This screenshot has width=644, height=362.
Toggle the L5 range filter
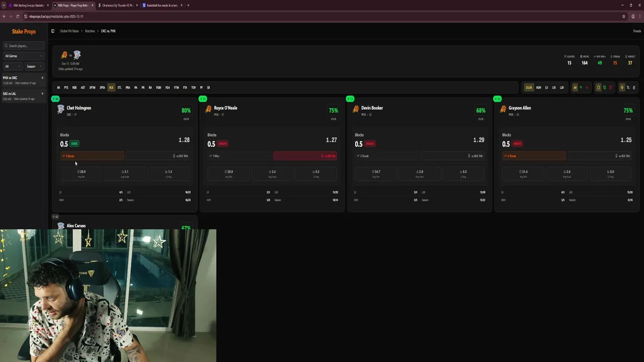pyautogui.click(x=546, y=87)
